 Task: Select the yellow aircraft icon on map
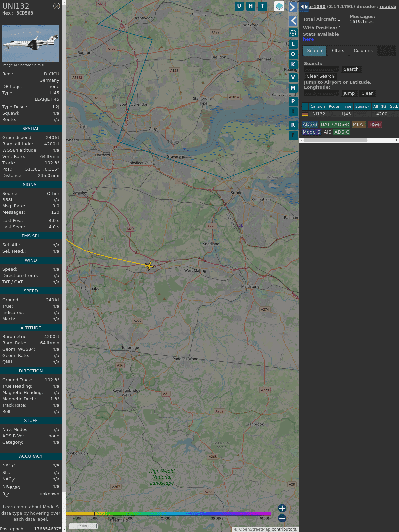coord(149,266)
